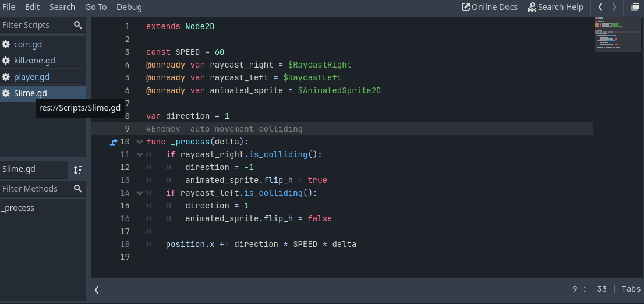This screenshot has height=304, width=644.
Task: Click 'direction = -1' on line 12
Action: pos(220,167)
